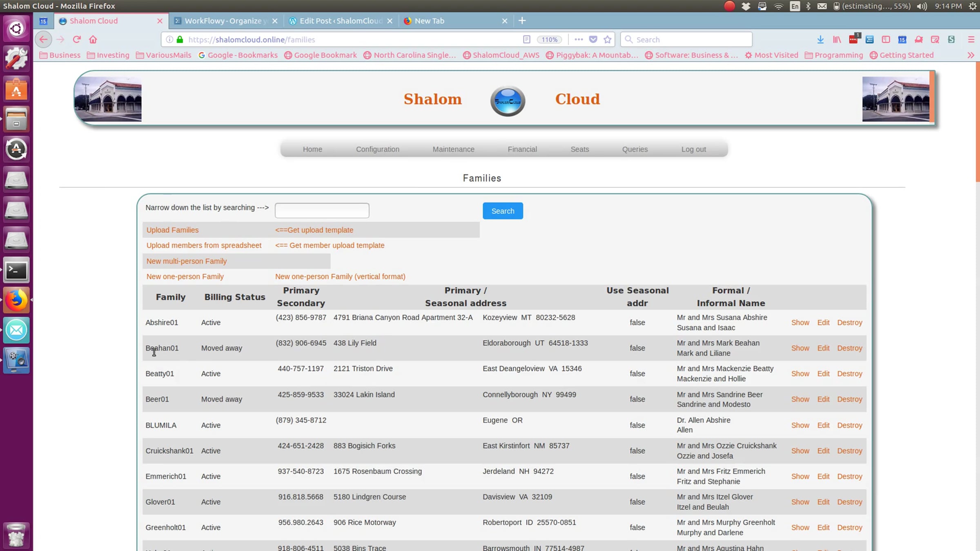Show the Abshire01 family
980x551 pixels.
[800, 322]
